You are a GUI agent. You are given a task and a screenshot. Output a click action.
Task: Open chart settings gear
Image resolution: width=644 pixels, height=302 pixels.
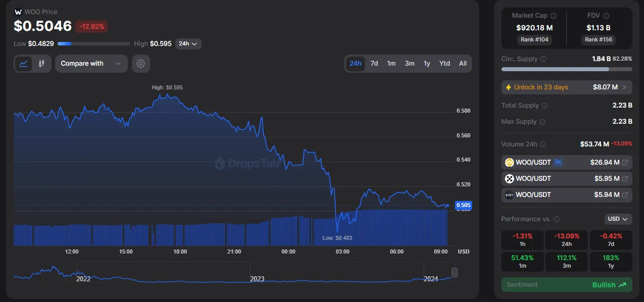pos(141,64)
